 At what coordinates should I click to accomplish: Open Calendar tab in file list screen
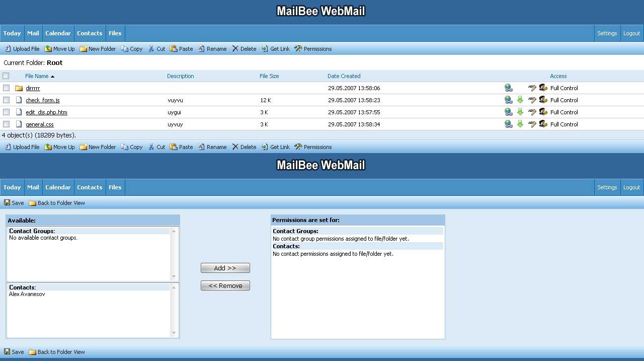[x=58, y=33]
